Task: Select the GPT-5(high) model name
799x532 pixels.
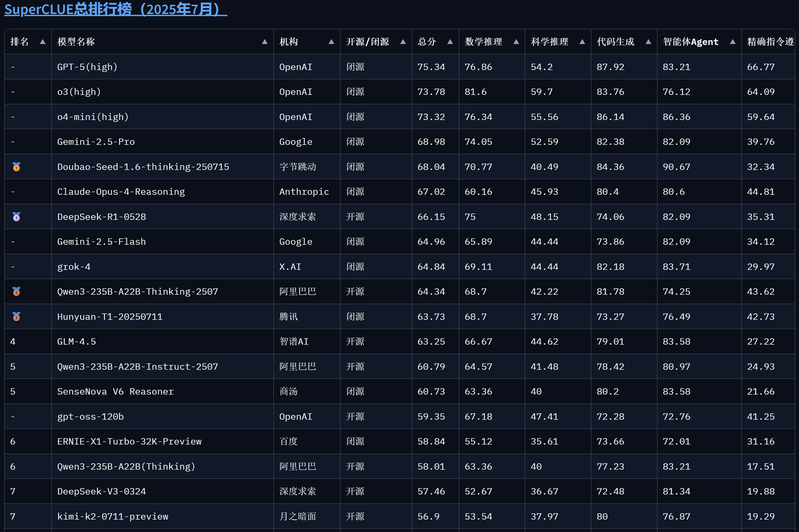Action: (87, 67)
